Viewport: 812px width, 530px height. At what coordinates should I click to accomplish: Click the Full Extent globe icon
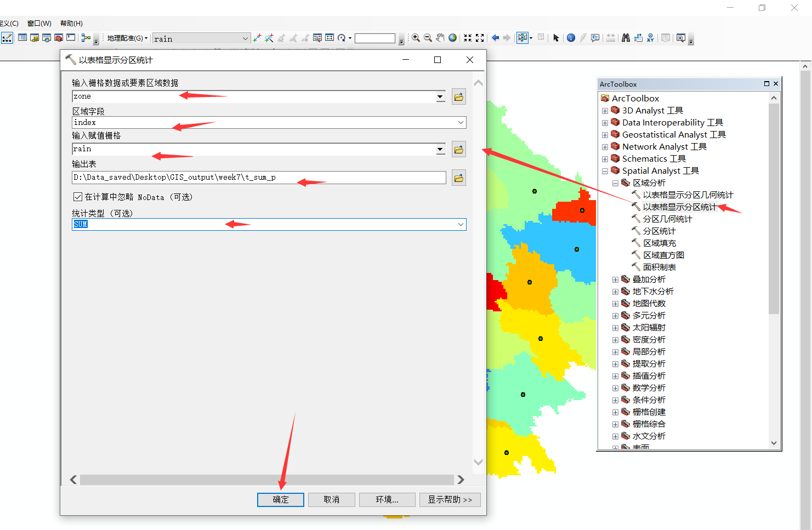(452, 38)
